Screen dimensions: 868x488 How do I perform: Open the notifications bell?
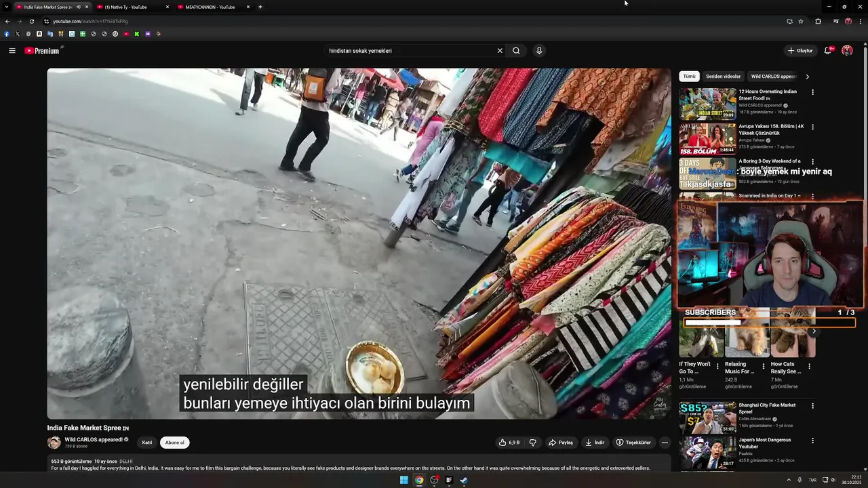pyautogui.click(x=828, y=51)
